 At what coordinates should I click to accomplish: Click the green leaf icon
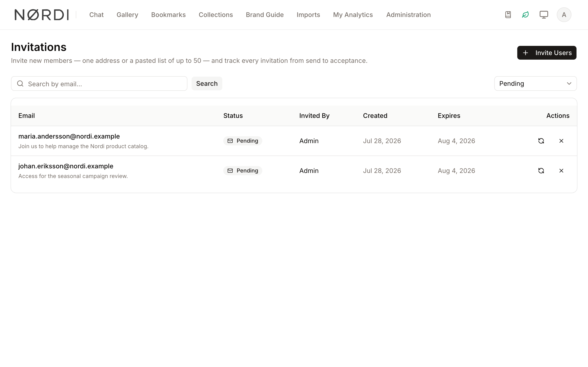[x=525, y=14]
